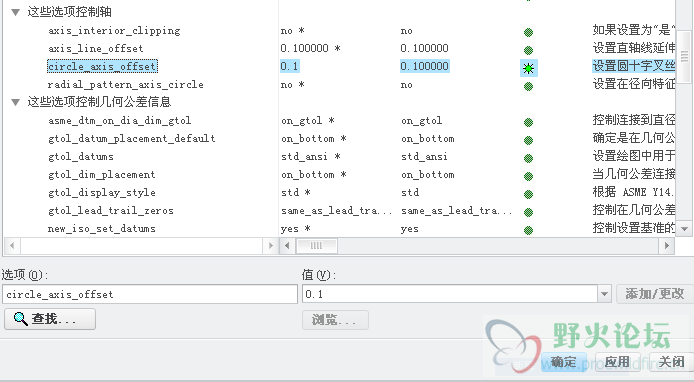Click value 'on_gtol *' of asme_dtm_on_dia_dim_gtol
694x382 pixels.
[308, 121]
